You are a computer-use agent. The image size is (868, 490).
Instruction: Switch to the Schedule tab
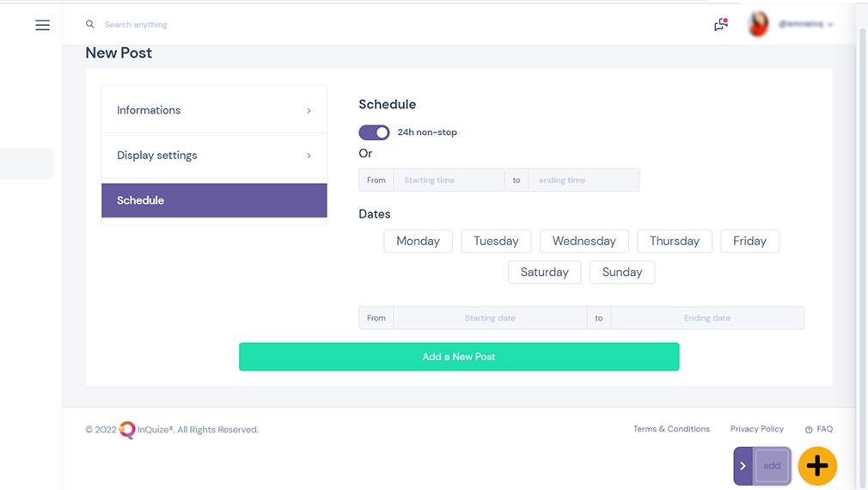pyautogui.click(x=214, y=200)
